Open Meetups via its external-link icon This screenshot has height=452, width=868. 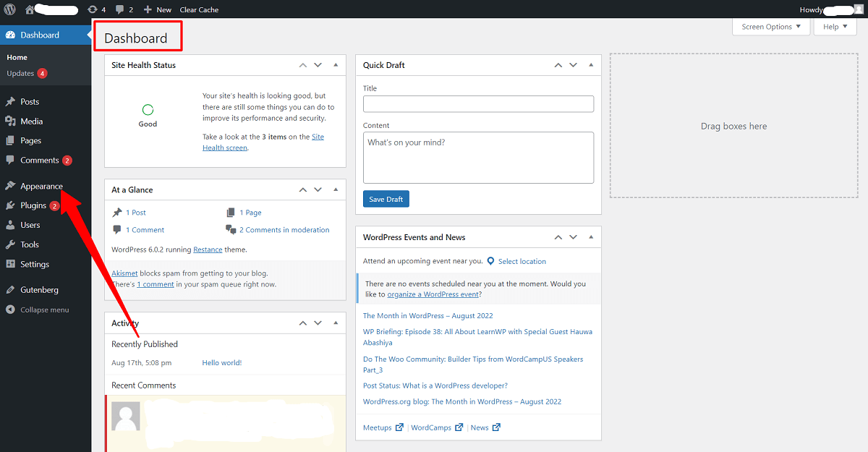[401, 427]
